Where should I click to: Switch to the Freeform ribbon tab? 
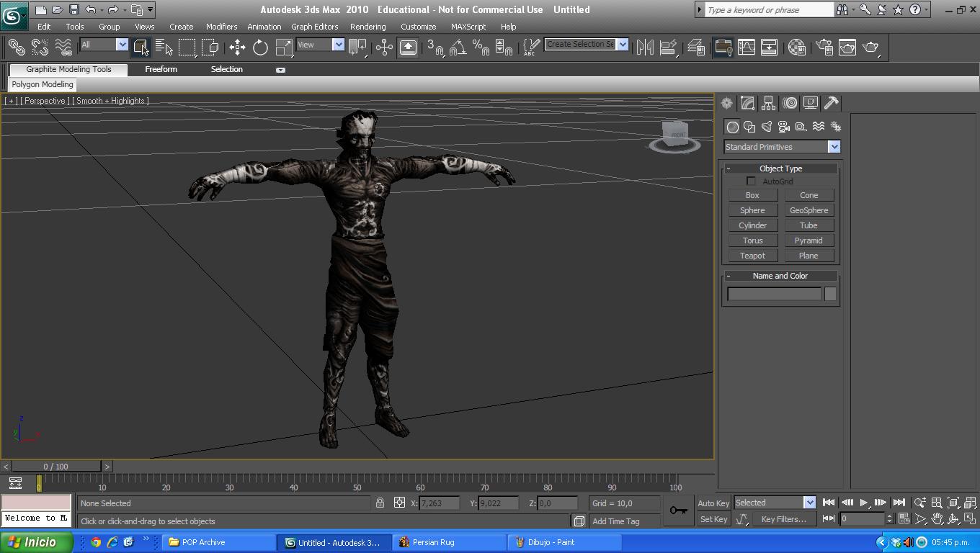(161, 69)
